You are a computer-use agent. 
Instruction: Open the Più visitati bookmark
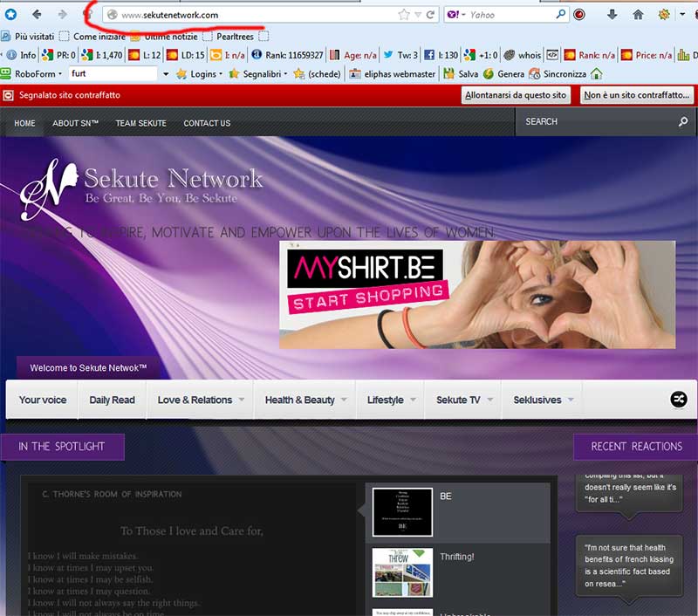click(28, 37)
